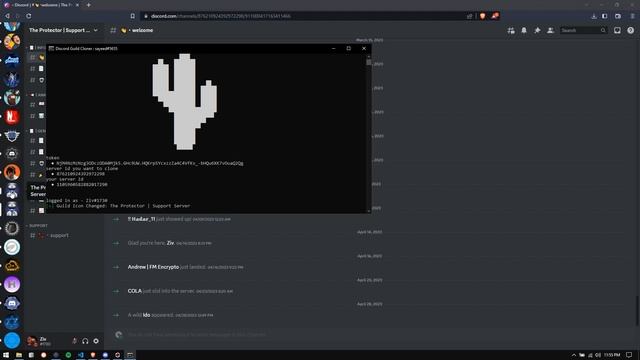Open a new browser tab
The image size is (640, 360).
click(89, 5)
